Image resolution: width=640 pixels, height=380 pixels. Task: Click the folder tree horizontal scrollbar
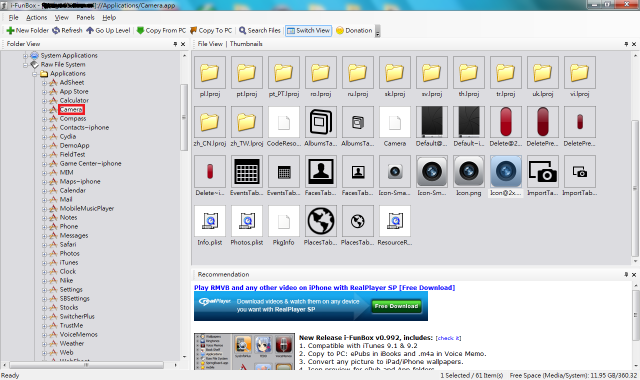point(87,365)
